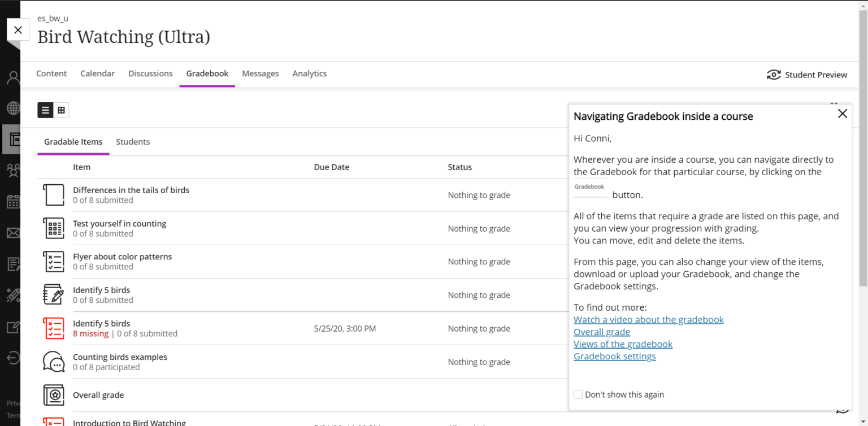
Task: Open "Watch a video about the gradebook" link
Action: (648, 320)
